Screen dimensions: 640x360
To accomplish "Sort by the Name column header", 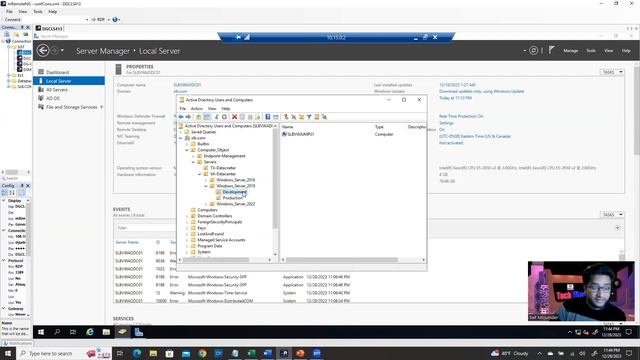I will 287,127.
